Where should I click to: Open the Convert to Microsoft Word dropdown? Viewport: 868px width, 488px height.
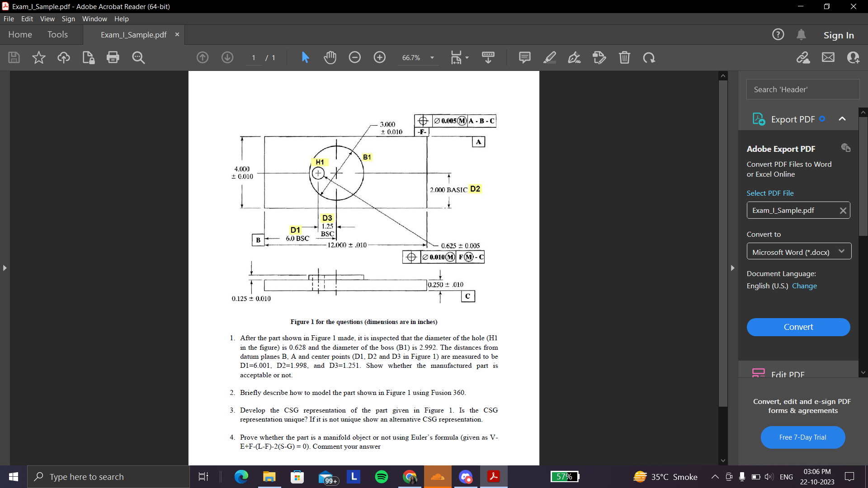(798, 252)
